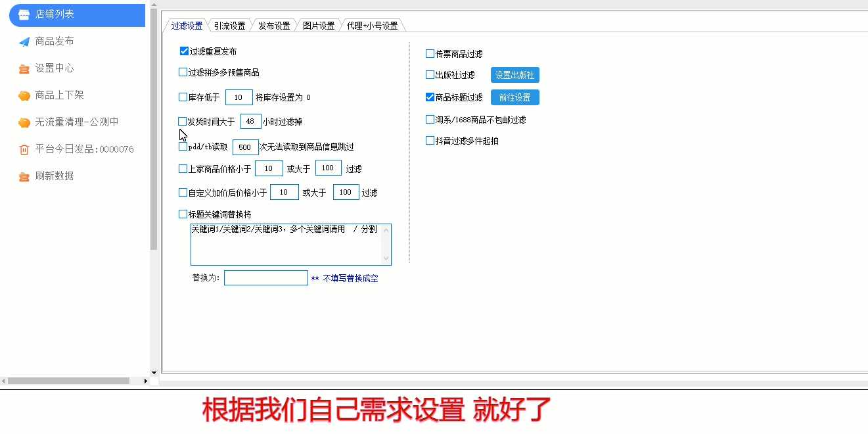Click the 商品发布 paper plane icon

point(24,41)
